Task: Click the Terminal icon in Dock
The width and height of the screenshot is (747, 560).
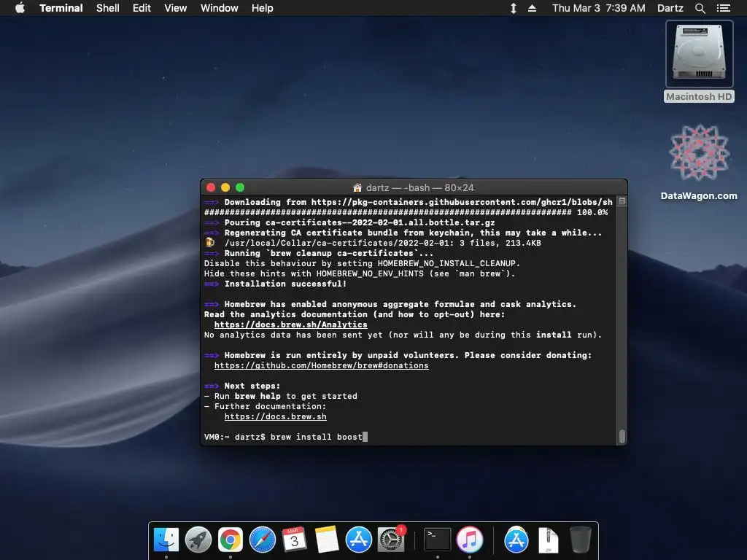Action: pos(438,540)
